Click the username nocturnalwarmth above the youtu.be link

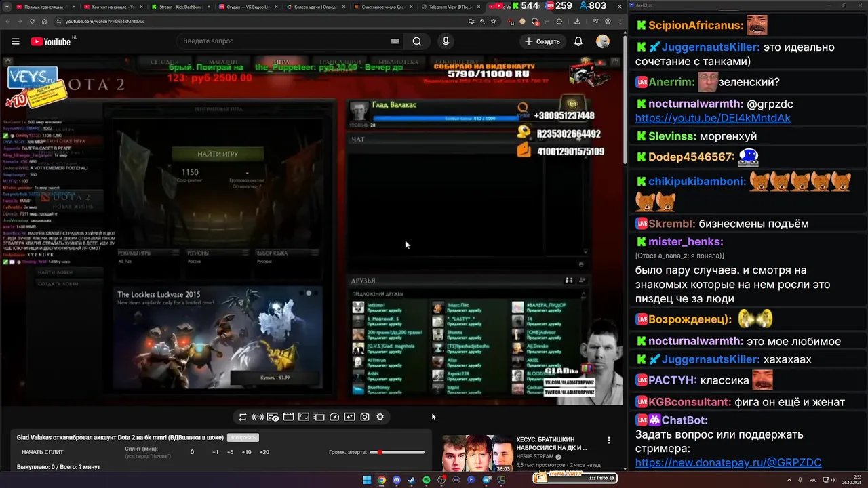click(695, 104)
